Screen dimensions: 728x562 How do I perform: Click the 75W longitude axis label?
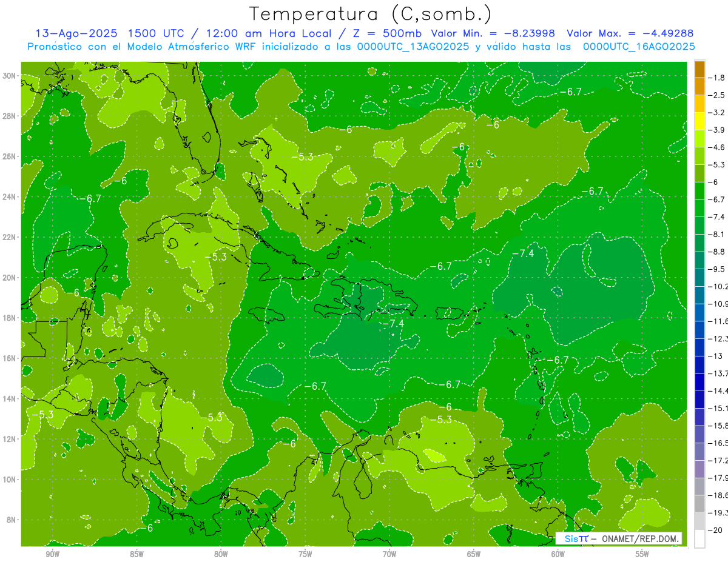(305, 554)
